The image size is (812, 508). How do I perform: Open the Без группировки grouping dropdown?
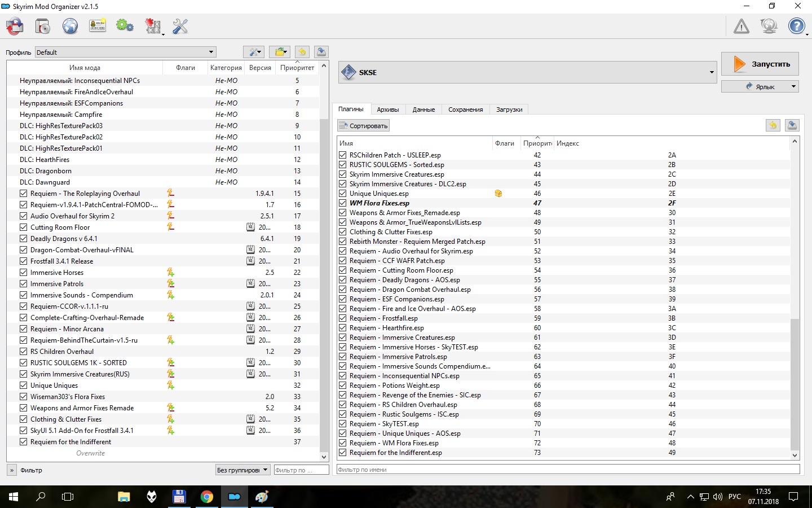click(x=243, y=470)
